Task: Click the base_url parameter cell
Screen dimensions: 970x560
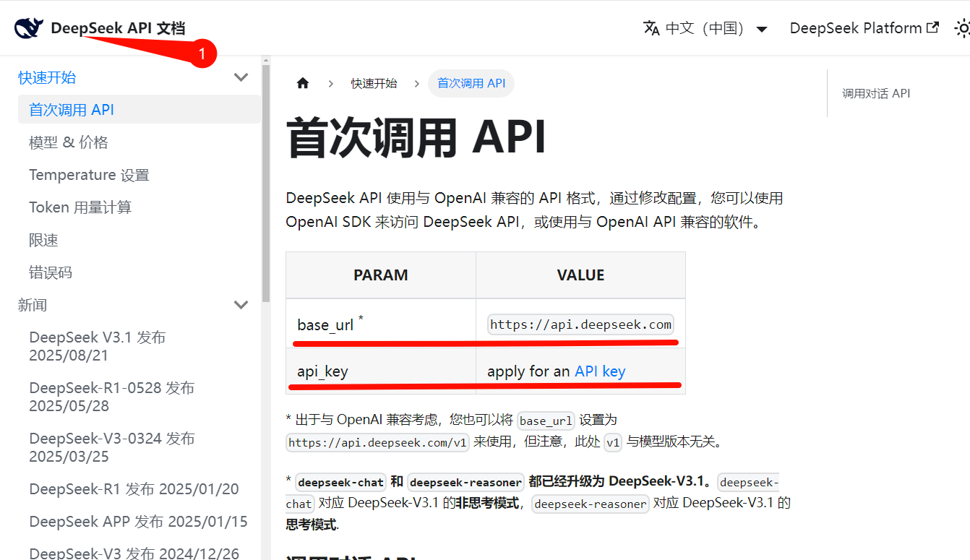Action: coord(381,324)
